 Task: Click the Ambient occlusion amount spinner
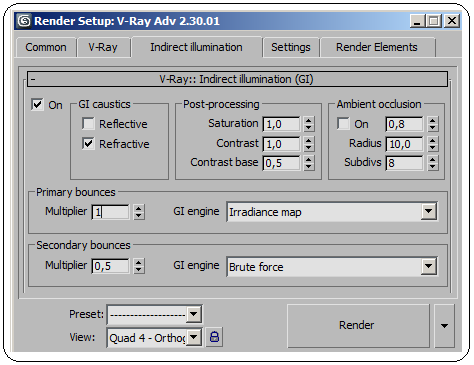tap(433, 124)
